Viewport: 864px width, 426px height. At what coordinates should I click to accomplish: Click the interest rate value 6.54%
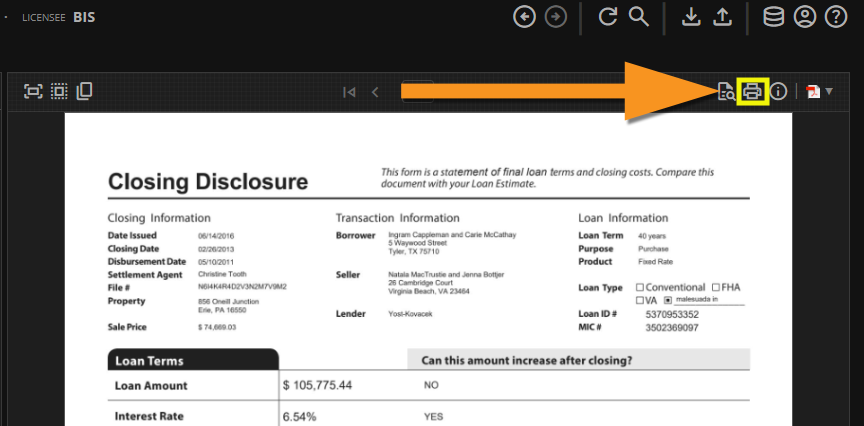[299, 417]
